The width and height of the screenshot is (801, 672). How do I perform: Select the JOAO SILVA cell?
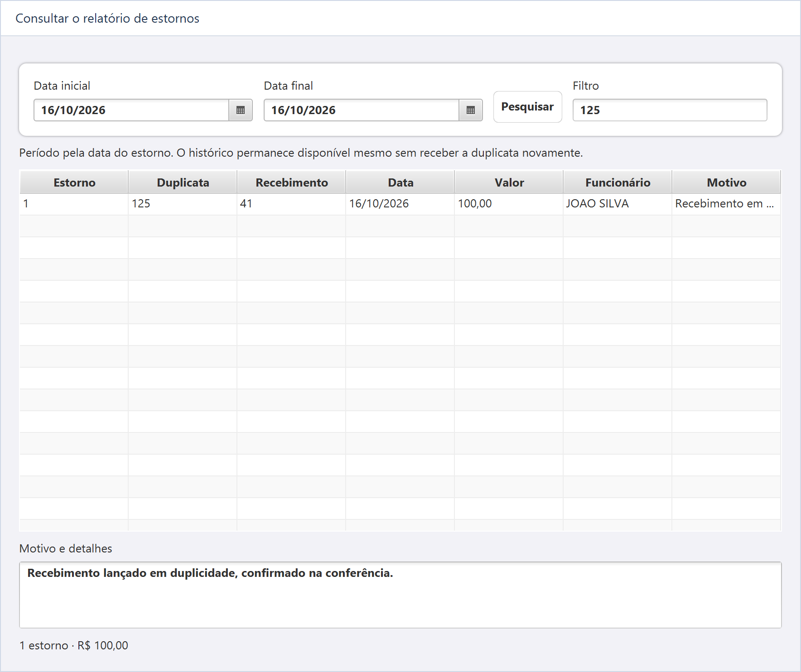(618, 204)
